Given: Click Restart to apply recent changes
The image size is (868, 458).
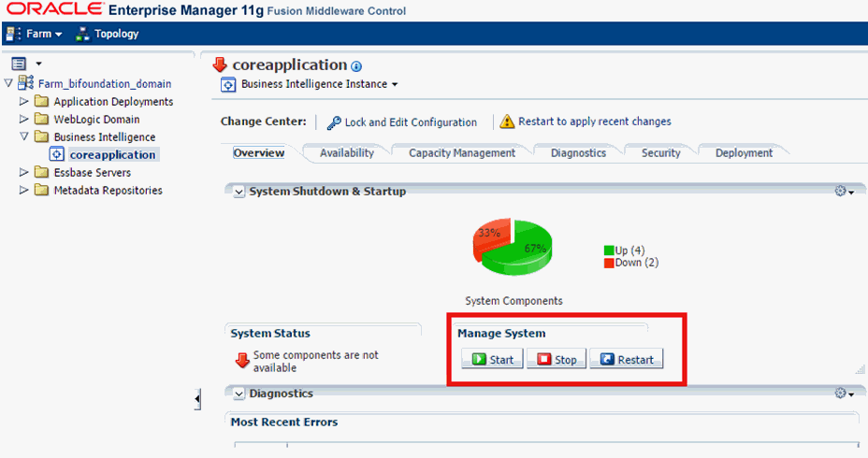Looking at the screenshot, I should coord(595,122).
